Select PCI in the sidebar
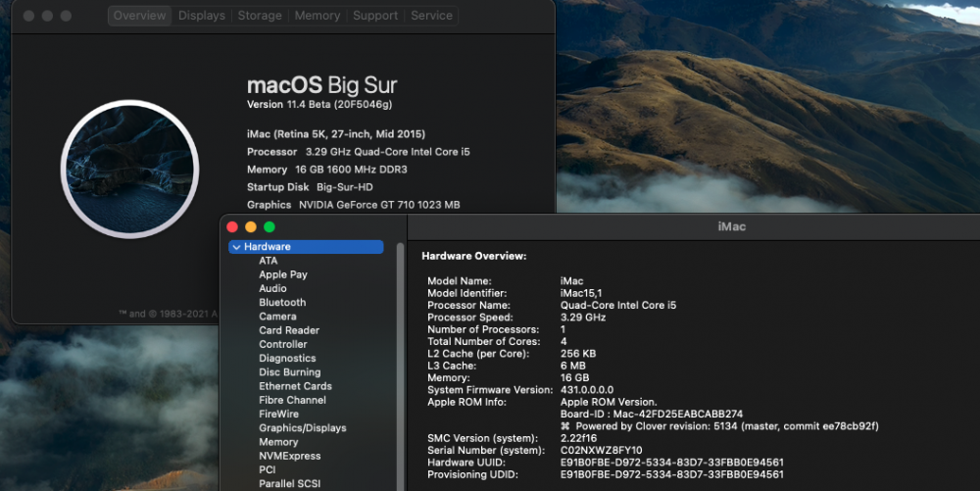 pos(267,469)
